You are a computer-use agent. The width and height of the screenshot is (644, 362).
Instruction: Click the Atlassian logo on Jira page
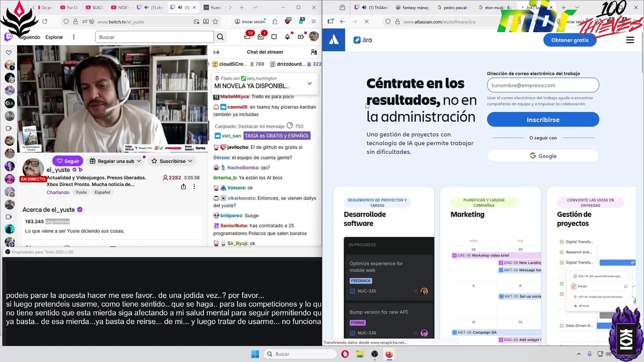(x=334, y=40)
